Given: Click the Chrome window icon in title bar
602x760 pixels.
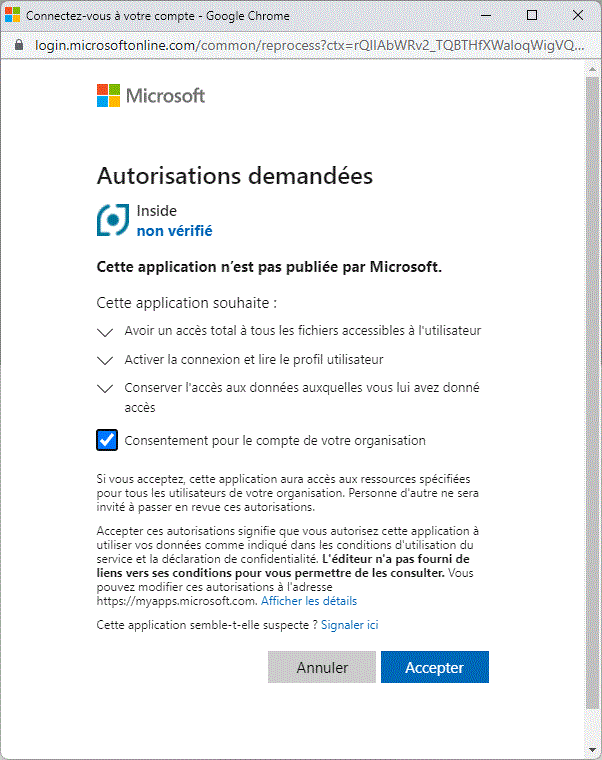Looking at the screenshot, I should [x=13, y=16].
